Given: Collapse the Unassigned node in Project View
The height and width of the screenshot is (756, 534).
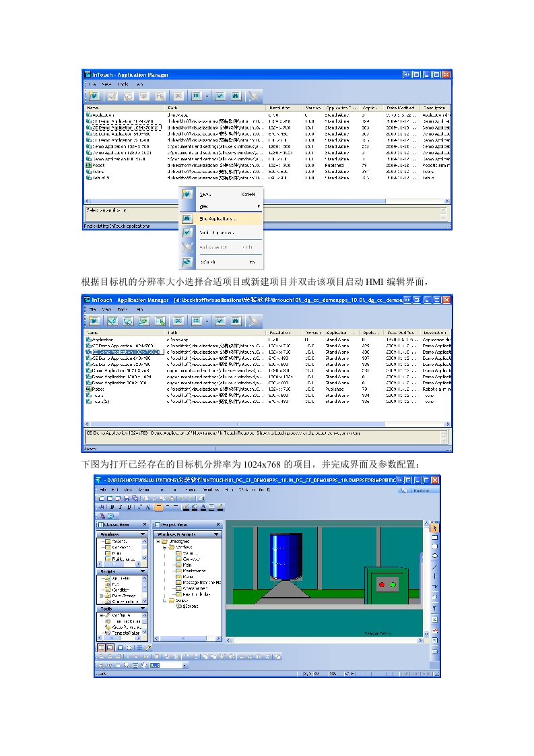Looking at the screenshot, I should pos(159,541).
